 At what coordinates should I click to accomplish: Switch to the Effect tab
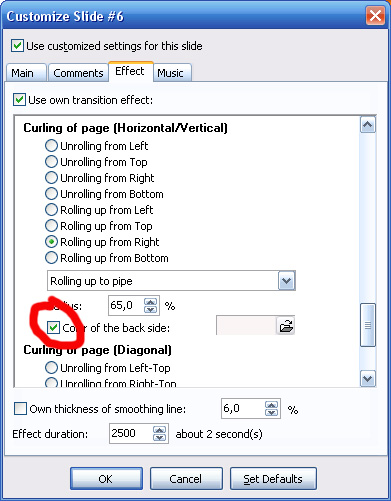pos(130,71)
